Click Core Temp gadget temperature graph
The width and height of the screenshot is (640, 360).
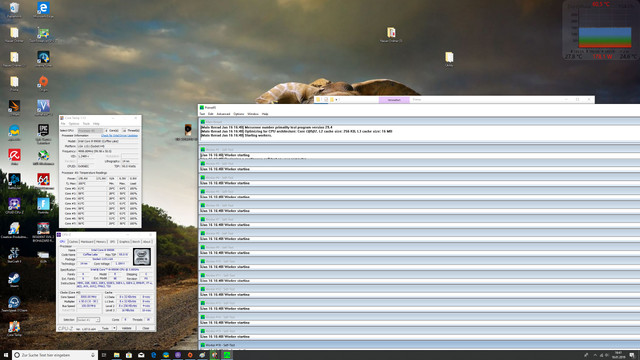pos(604,37)
